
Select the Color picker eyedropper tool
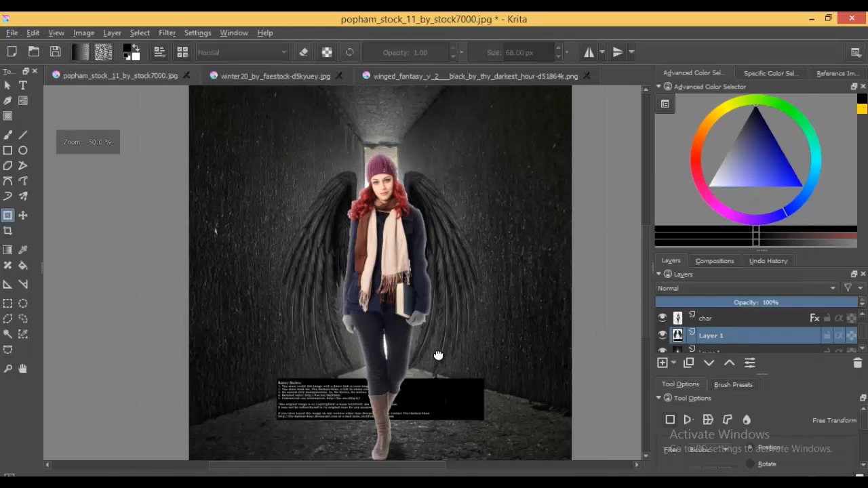[x=23, y=250]
